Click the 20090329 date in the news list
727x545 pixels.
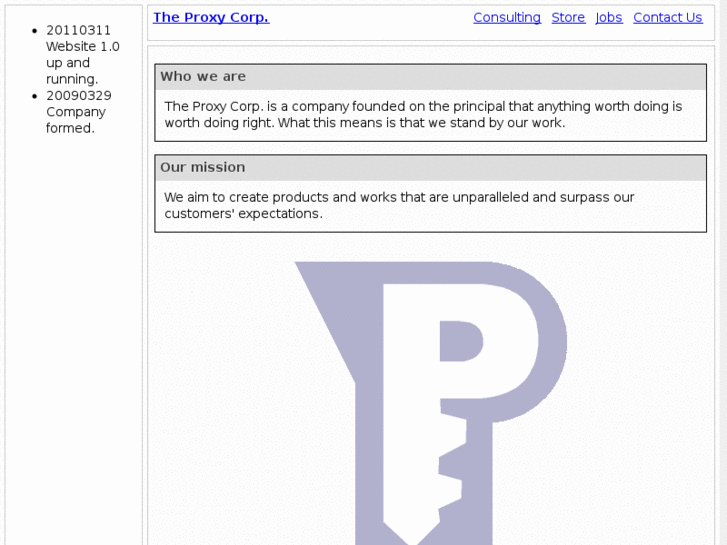(x=79, y=96)
